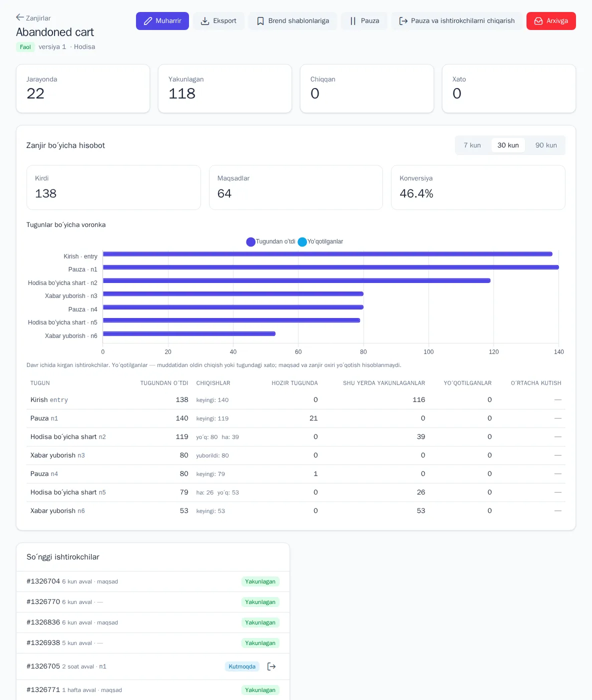Click the archive box icon on Arxivga
The height and width of the screenshot is (700, 592).
click(538, 21)
